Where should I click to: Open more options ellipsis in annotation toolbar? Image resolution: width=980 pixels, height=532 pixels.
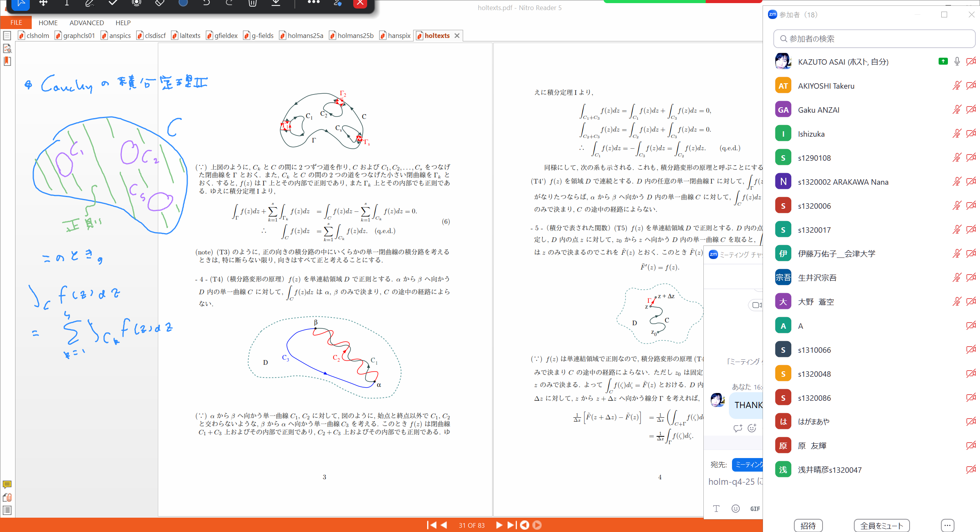coord(313,2)
